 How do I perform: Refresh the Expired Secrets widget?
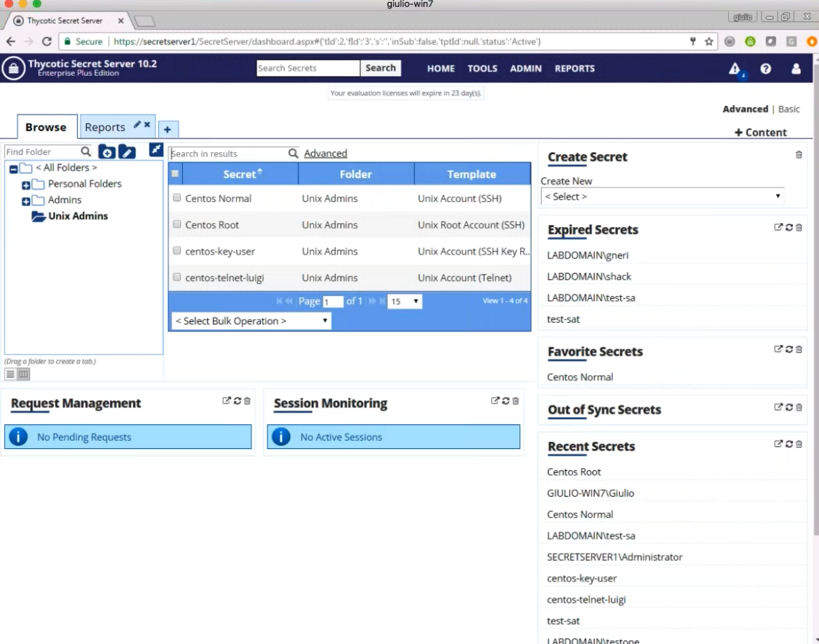[789, 227]
